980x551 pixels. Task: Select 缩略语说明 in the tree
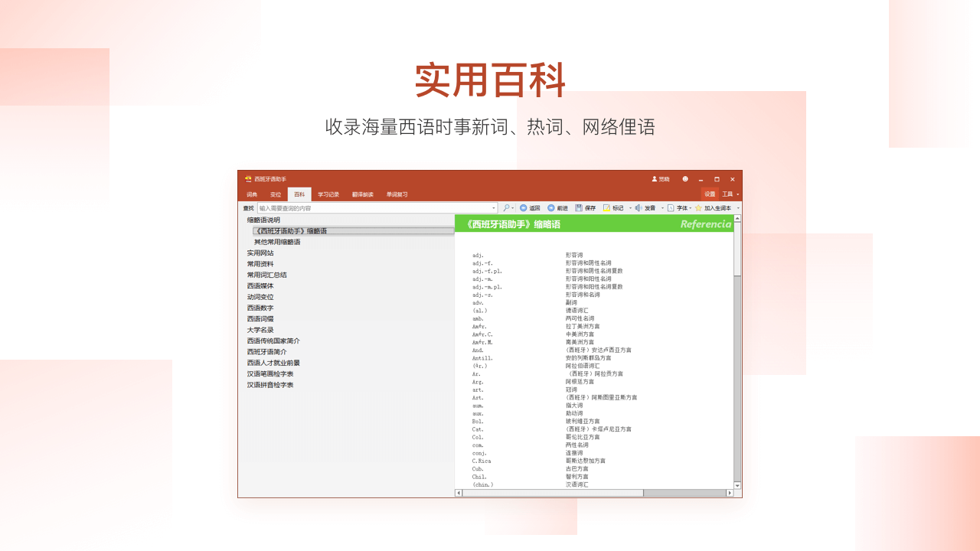263,220
